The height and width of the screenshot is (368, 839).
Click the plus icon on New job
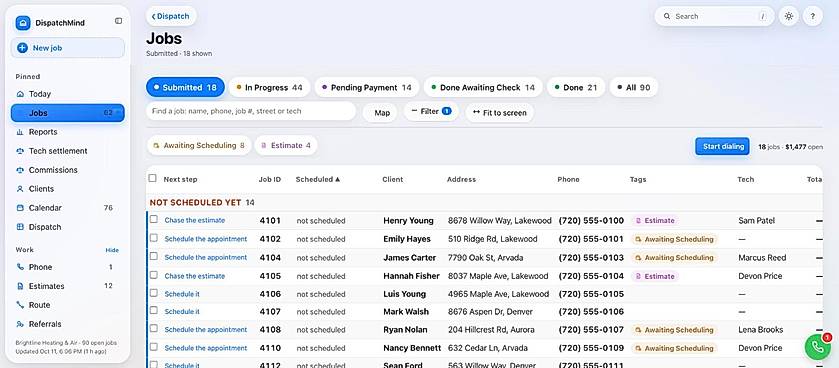22,48
